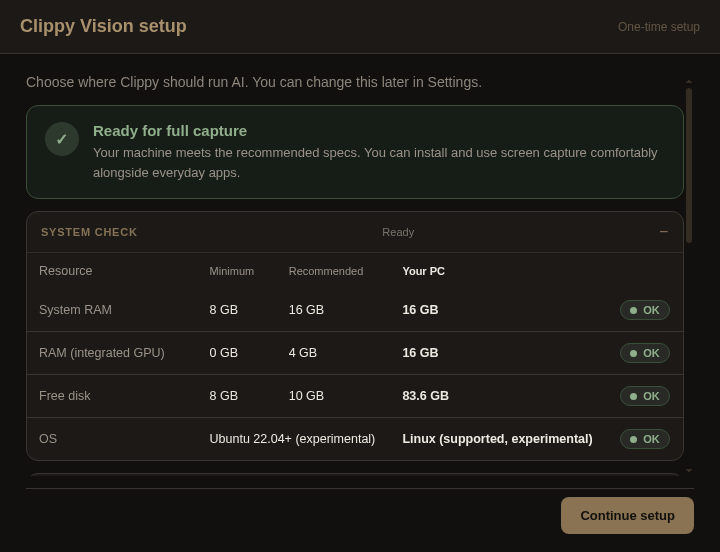This screenshot has height=552, width=720.
Task: Click the scrollbar up arrow
Action: (689, 81)
